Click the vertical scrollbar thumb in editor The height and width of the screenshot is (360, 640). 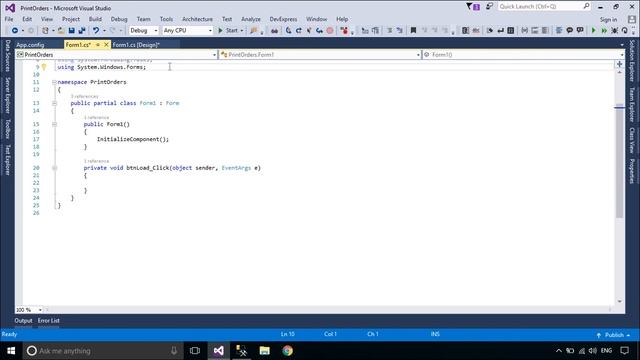coord(620,161)
